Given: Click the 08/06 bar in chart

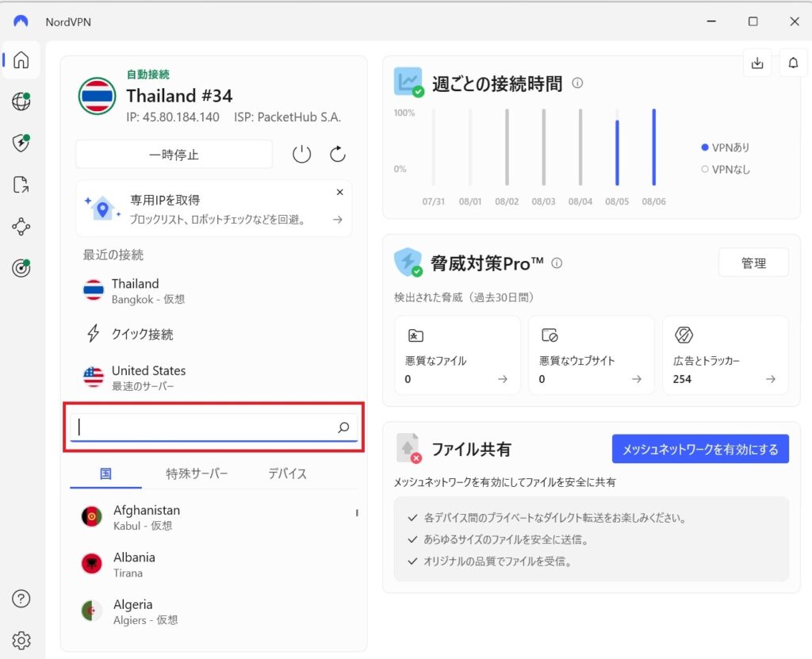Looking at the screenshot, I should point(654,147).
